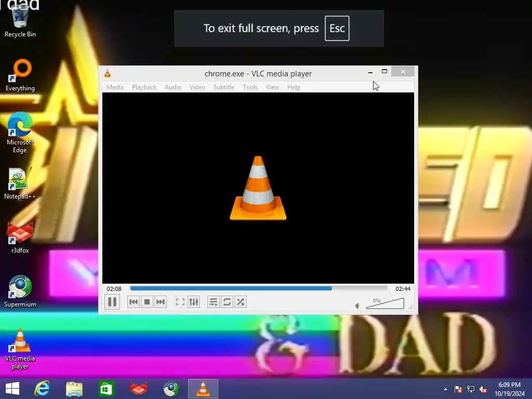Click the VLC video display area

pyautogui.click(x=258, y=188)
